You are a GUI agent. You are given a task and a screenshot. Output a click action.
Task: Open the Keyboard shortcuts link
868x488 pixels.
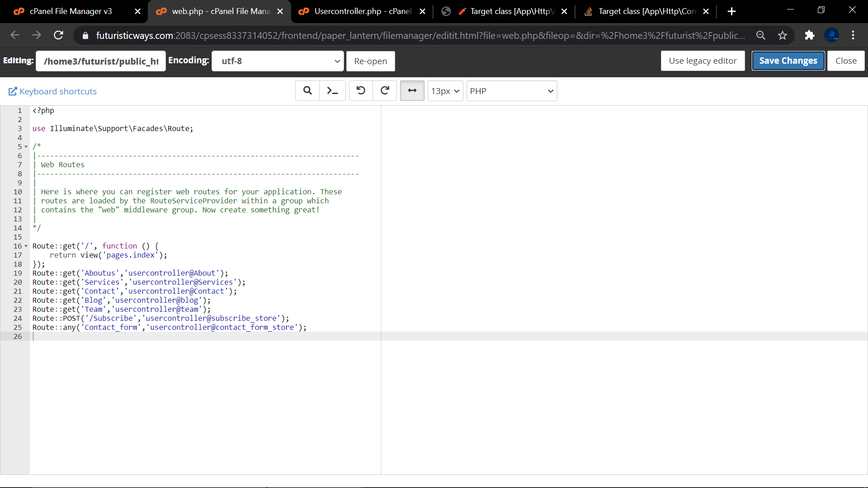[53, 91]
